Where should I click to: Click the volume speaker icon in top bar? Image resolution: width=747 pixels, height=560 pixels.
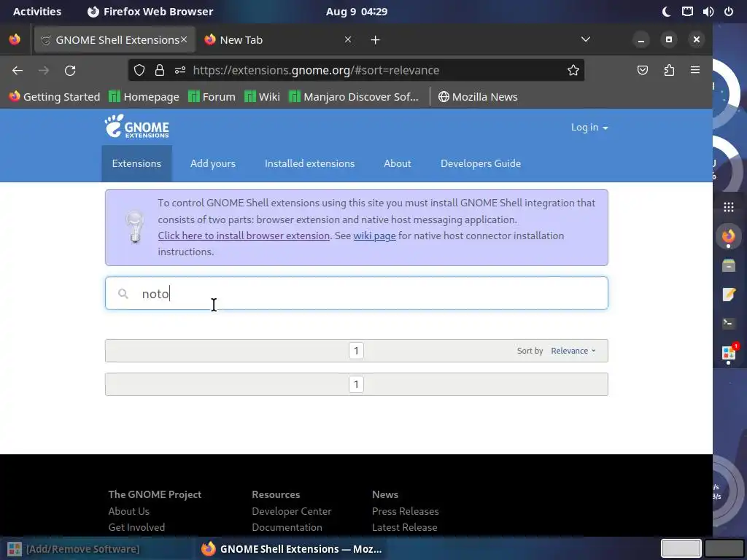708,12
